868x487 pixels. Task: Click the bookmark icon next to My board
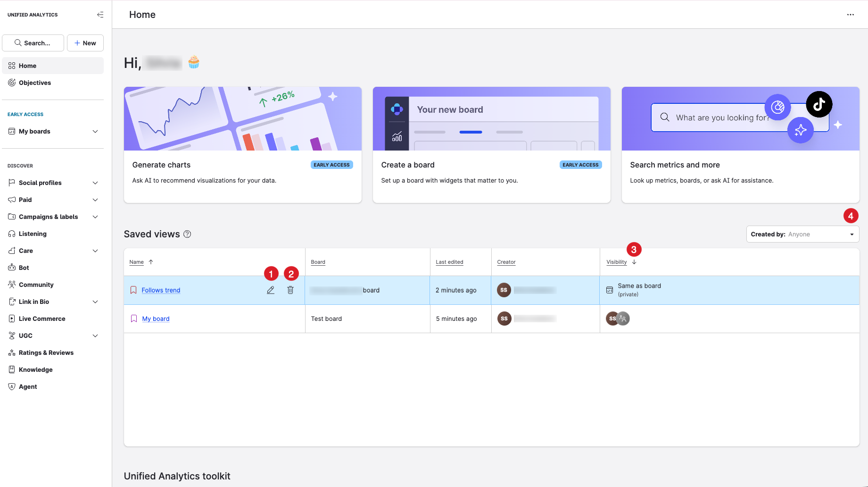click(133, 319)
